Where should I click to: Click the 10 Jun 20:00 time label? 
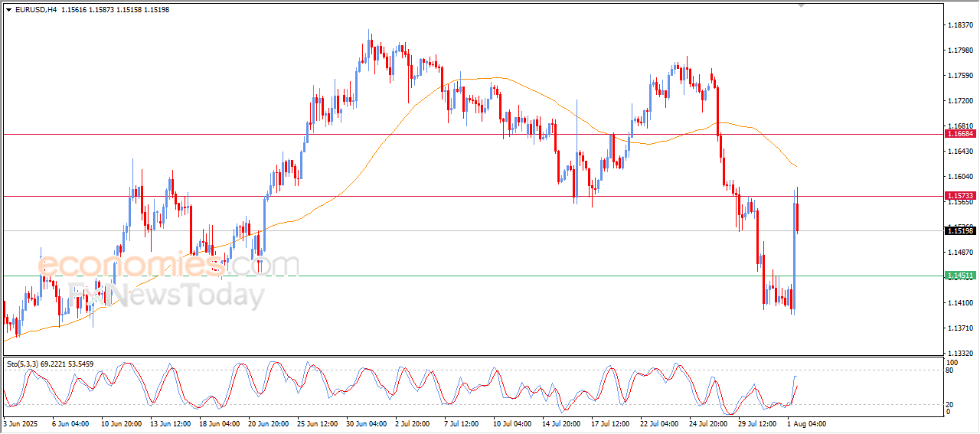[120, 423]
